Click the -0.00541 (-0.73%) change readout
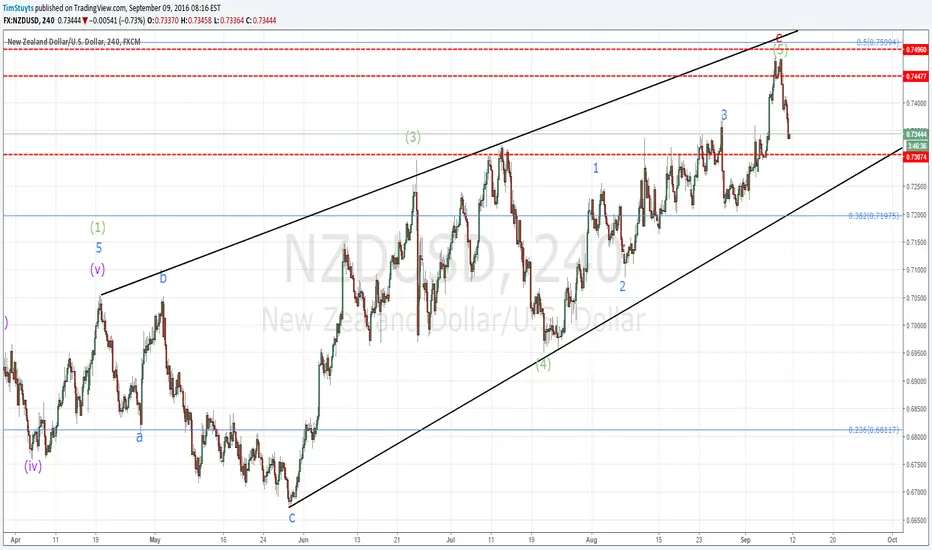Image resolution: width=932 pixels, height=550 pixels. pyautogui.click(x=117, y=20)
